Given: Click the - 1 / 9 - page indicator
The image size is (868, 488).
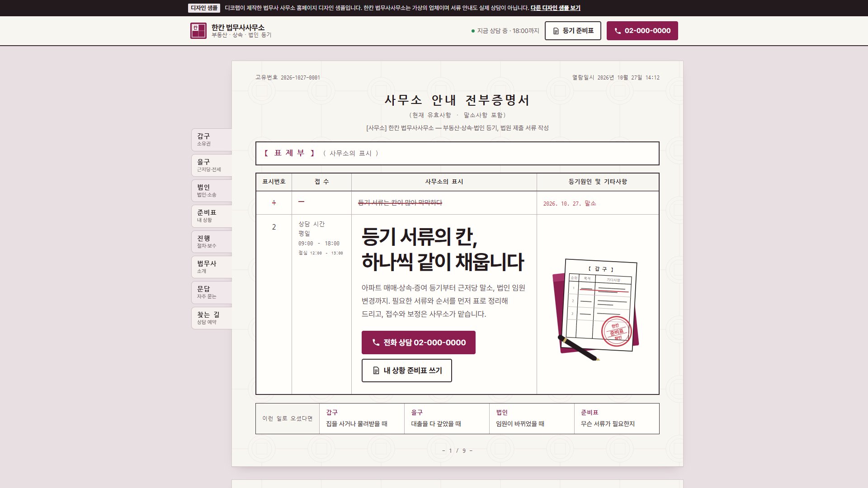Looking at the screenshot, I should coord(457,450).
